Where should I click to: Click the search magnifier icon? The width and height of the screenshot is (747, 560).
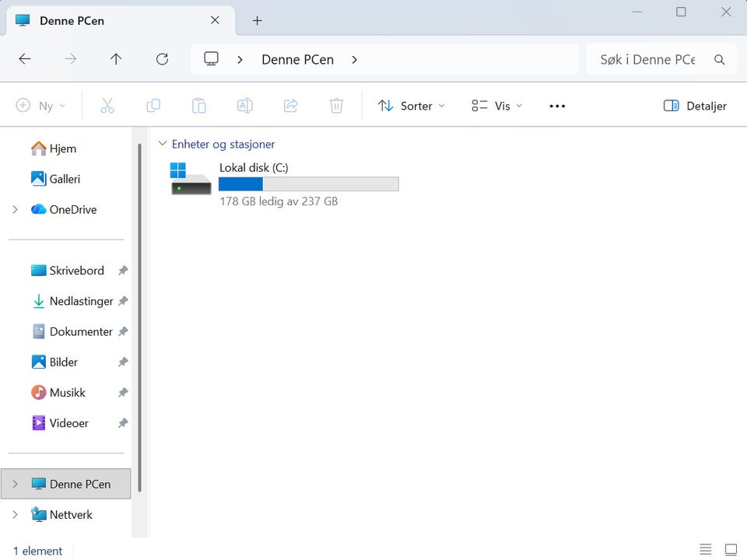click(x=719, y=60)
